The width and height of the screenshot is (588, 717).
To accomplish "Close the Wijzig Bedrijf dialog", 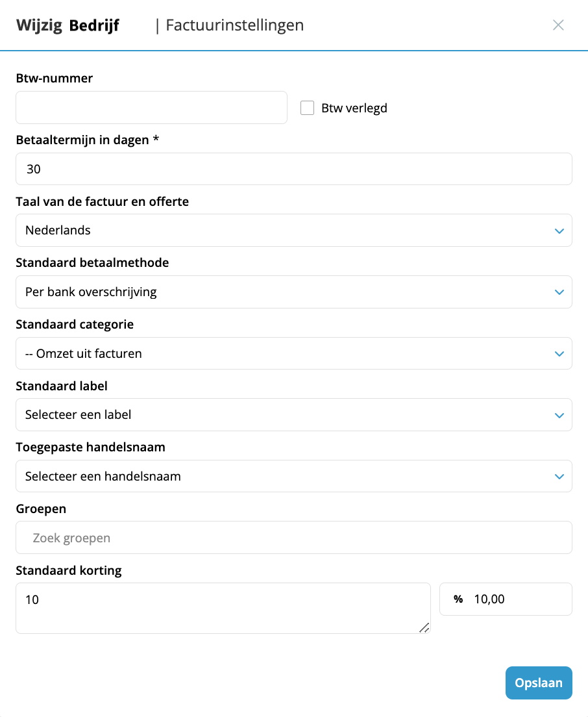I will pyautogui.click(x=558, y=25).
